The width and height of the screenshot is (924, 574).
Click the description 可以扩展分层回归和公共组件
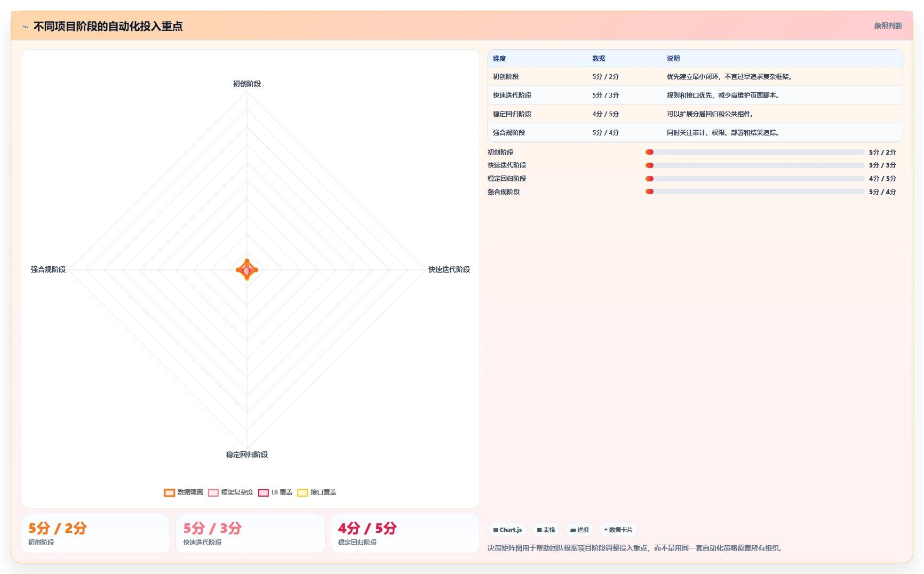[711, 114]
